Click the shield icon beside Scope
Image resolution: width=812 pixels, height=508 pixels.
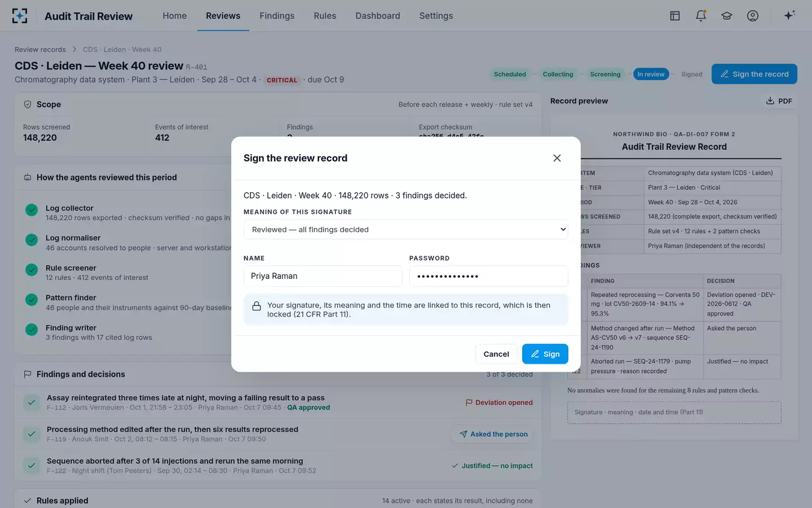coord(28,104)
